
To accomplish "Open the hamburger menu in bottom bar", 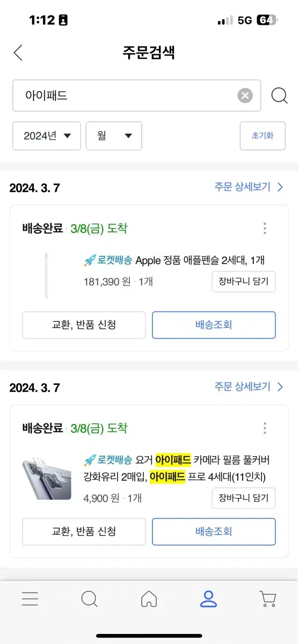I will point(30,598).
